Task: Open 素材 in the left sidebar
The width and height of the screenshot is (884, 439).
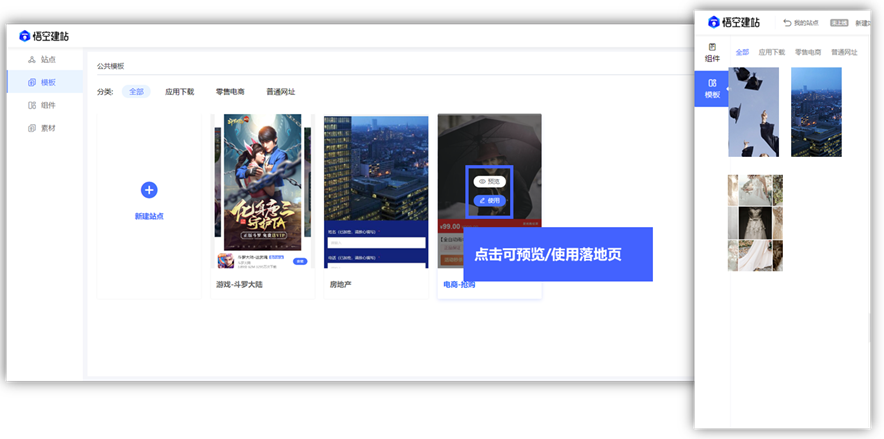Action: point(47,128)
